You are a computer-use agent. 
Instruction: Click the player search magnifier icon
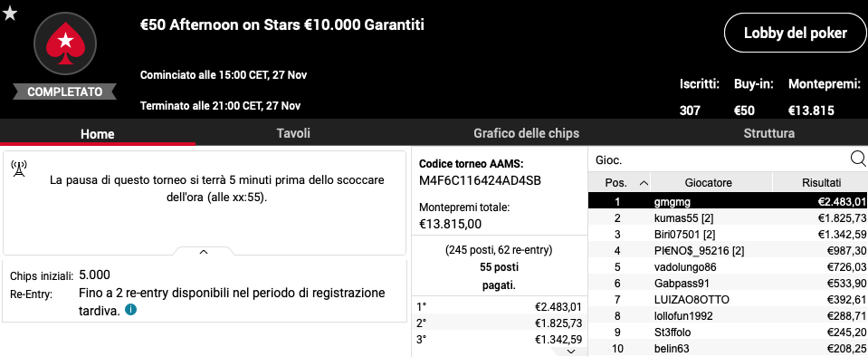[x=857, y=159]
